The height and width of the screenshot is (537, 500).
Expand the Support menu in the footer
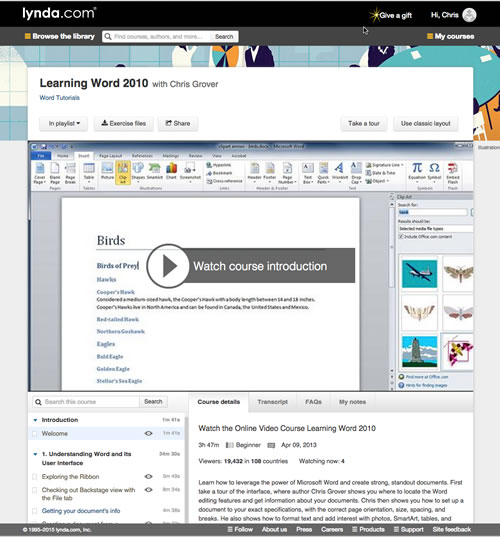click(409, 529)
